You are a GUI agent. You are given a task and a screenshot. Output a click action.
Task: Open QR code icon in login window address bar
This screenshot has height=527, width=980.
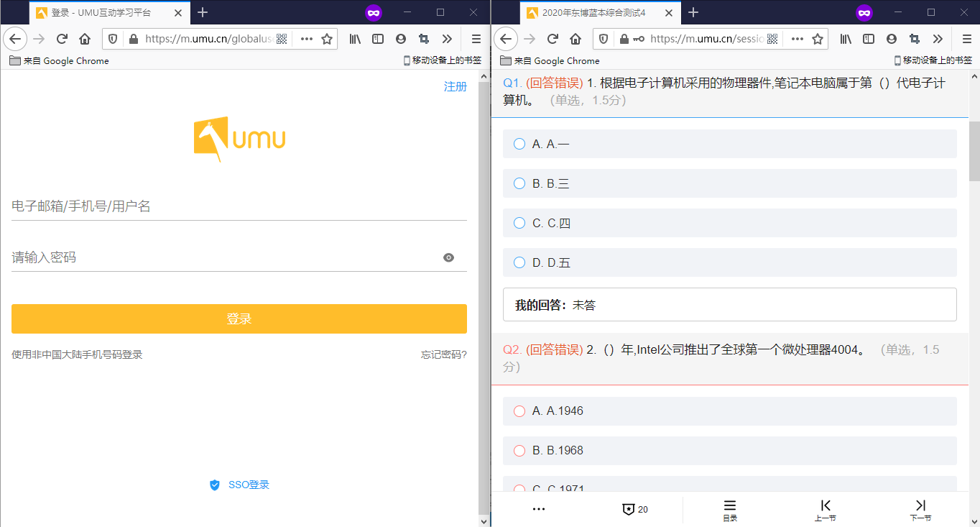[x=282, y=40]
